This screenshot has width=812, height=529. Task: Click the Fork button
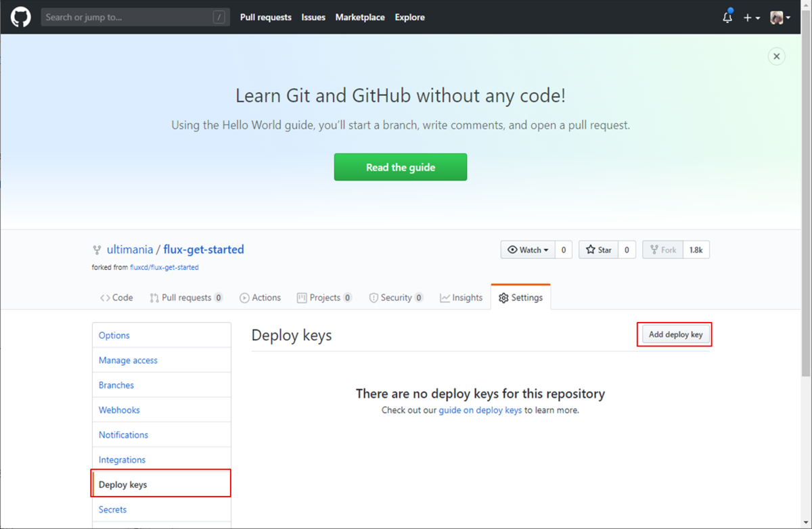pos(662,250)
